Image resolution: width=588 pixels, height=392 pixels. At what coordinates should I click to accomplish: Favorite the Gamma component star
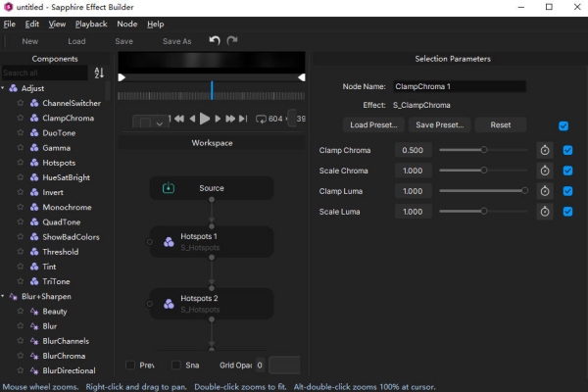pos(20,147)
